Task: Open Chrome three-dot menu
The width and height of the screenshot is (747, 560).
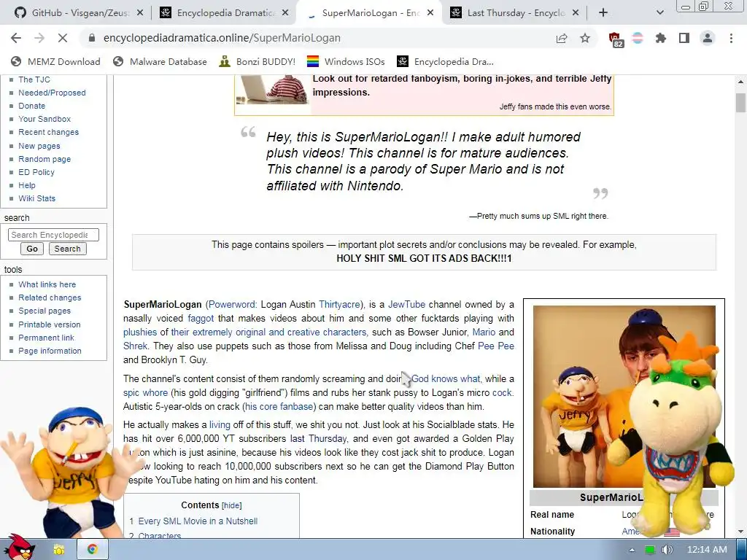Action: (x=731, y=38)
